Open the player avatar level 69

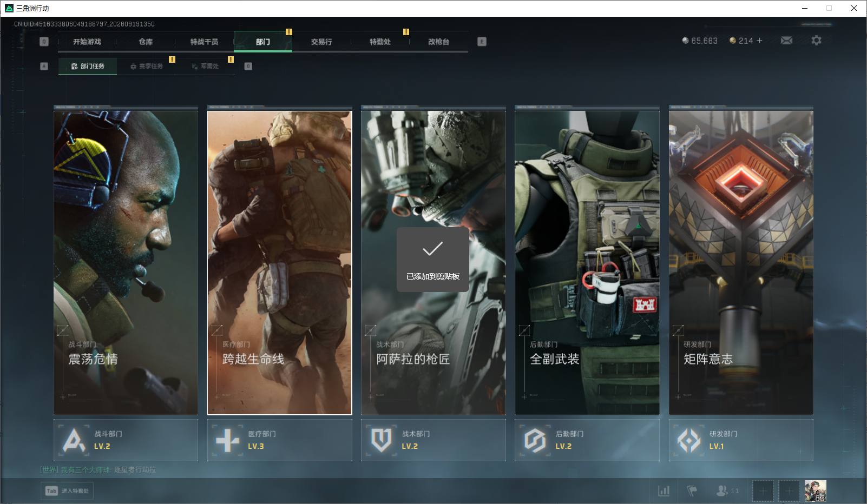[815, 491]
